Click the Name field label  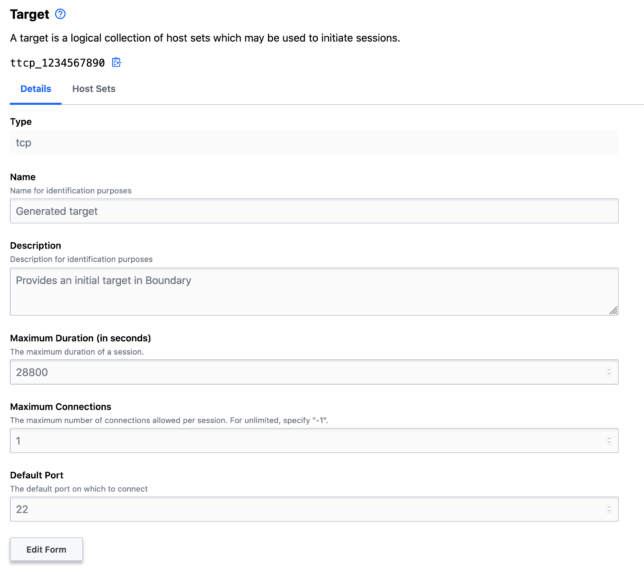click(x=23, y=177)
